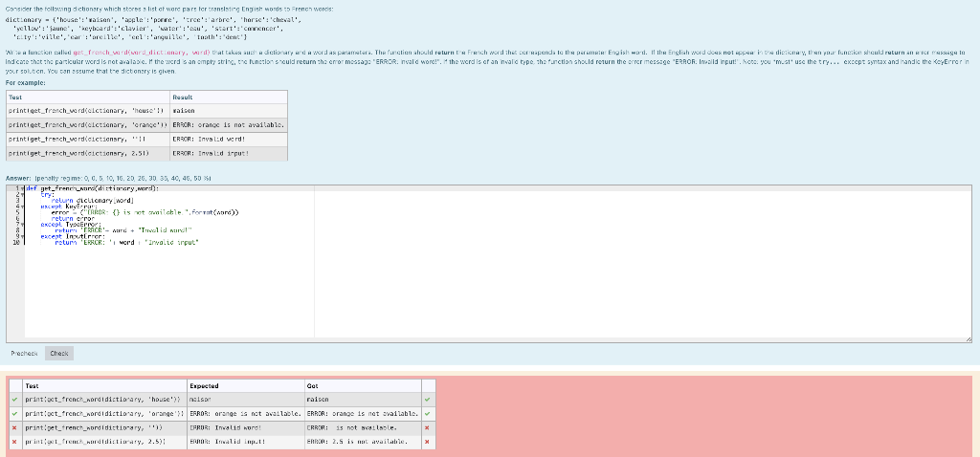Click 'ERROR: orange is not available.' in example table
This screenshot has height=457, width=980.
pos(228,125)
